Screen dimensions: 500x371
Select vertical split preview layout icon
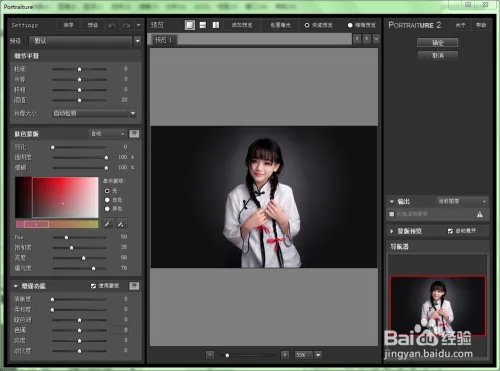(x=216, y=25)
